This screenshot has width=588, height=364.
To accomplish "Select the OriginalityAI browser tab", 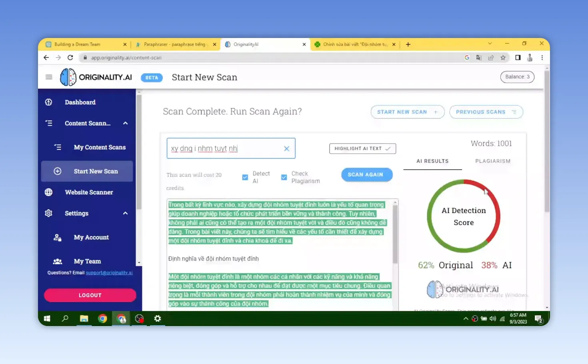I will (x=265, y=44).
